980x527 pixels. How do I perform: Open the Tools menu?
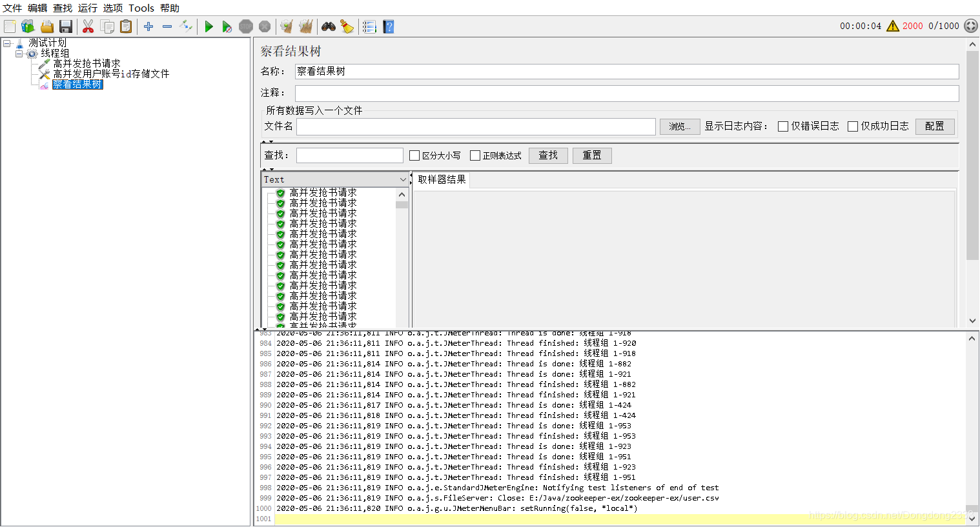pyautogui.click(x=141, y=8)
